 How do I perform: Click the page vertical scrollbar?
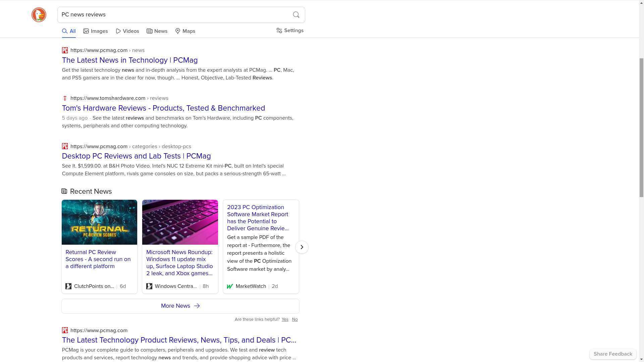coord(641,127)
